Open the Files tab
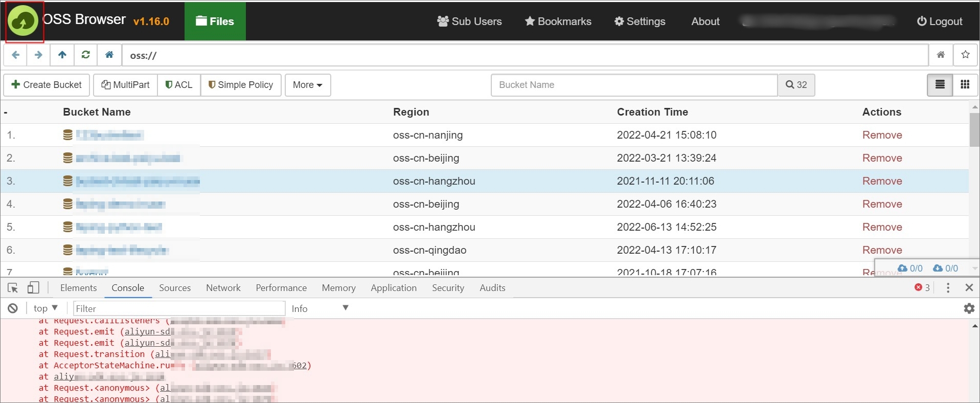Viewport: 980px width, 403px height. pyautogui.click(x=215, y=21)
